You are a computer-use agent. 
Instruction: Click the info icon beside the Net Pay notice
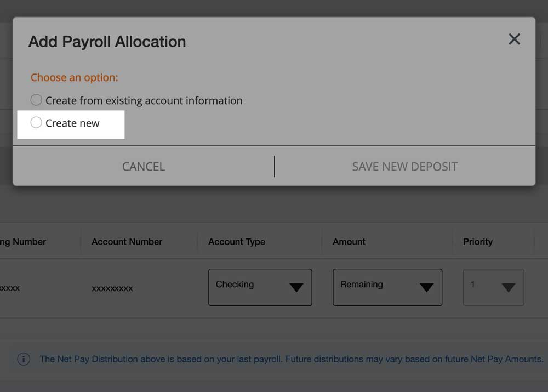coord(23,359)
